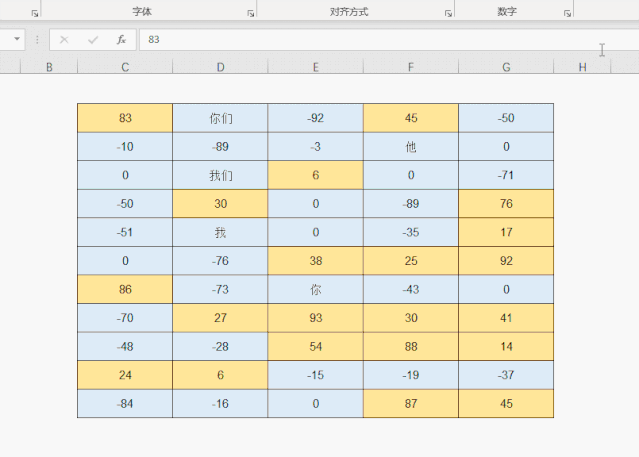
Task: Select the cell containing 你们
Action: click(220, 118)
